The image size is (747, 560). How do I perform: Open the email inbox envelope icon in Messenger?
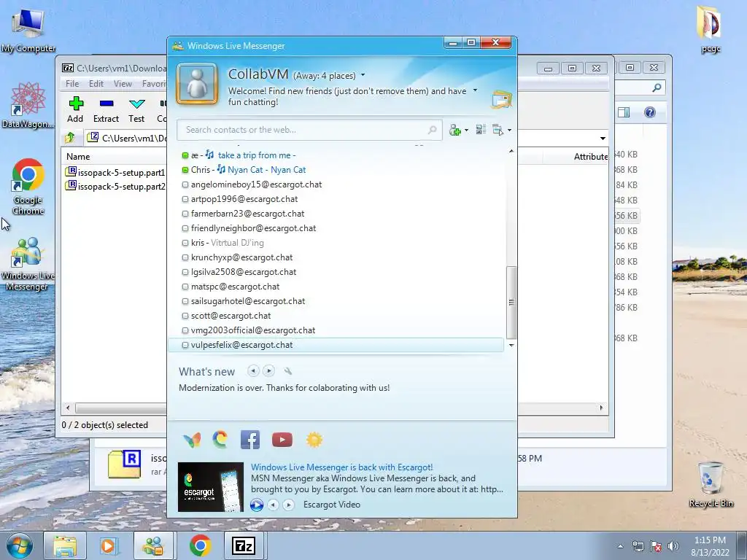[x=502, y=99]
